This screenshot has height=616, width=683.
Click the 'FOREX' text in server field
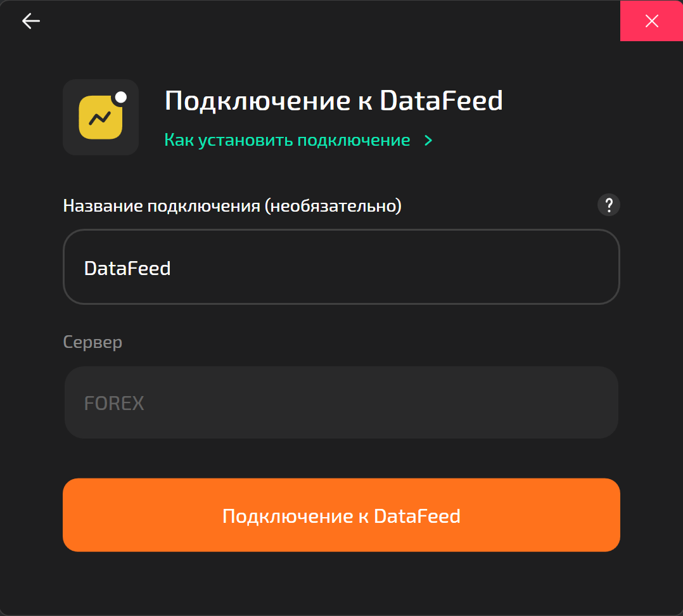coord(114,403)
